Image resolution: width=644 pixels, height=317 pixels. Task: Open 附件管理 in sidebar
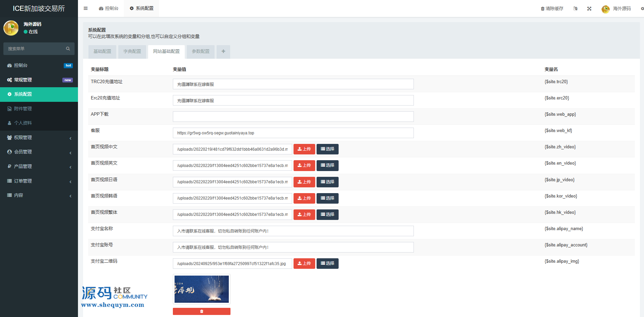pos(39,109)
